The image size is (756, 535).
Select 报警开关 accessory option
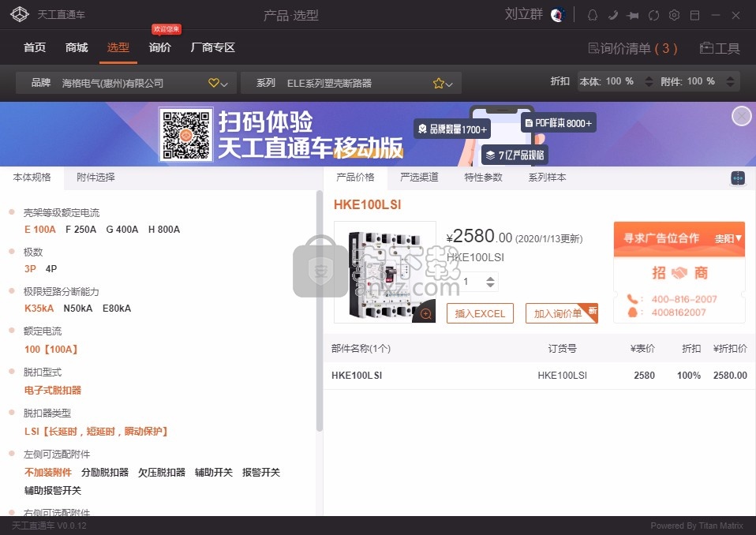click(261, 473)
